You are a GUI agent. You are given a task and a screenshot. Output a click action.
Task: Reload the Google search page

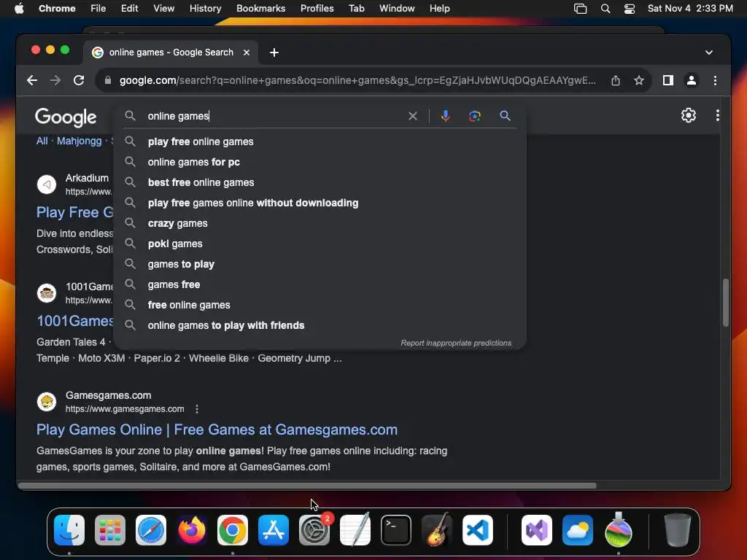coord(79,80)
